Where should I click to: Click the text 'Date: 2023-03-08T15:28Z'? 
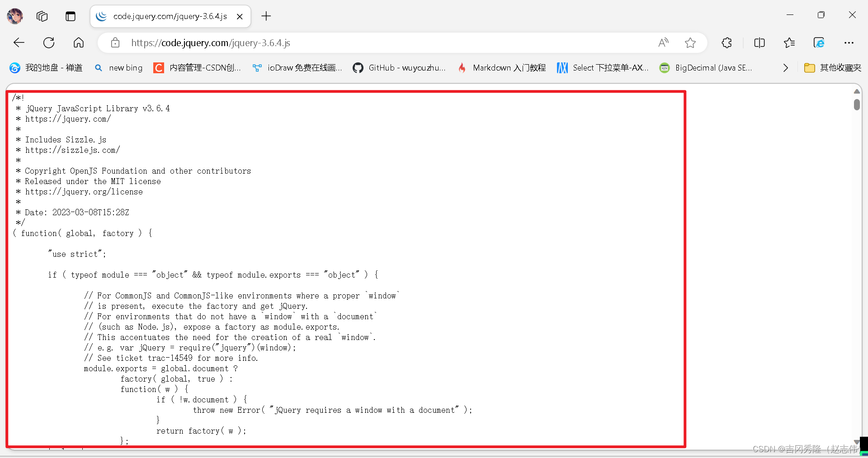tap(77, 212)
